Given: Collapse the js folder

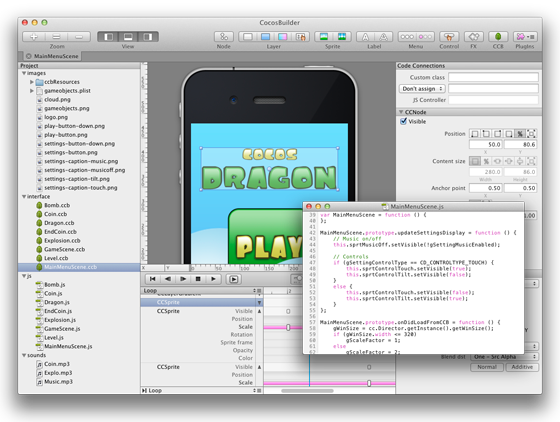Looking at the screenshot, I should click(x=24, y=276).
